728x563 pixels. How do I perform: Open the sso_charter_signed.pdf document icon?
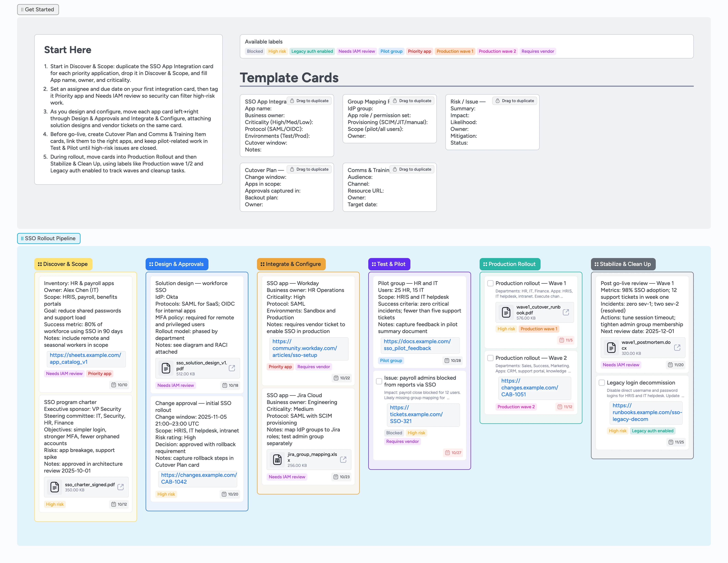55,487
